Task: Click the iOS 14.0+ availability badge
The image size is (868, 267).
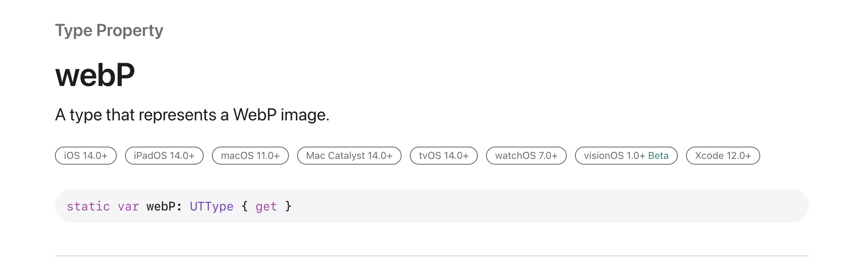Action: 86,156
